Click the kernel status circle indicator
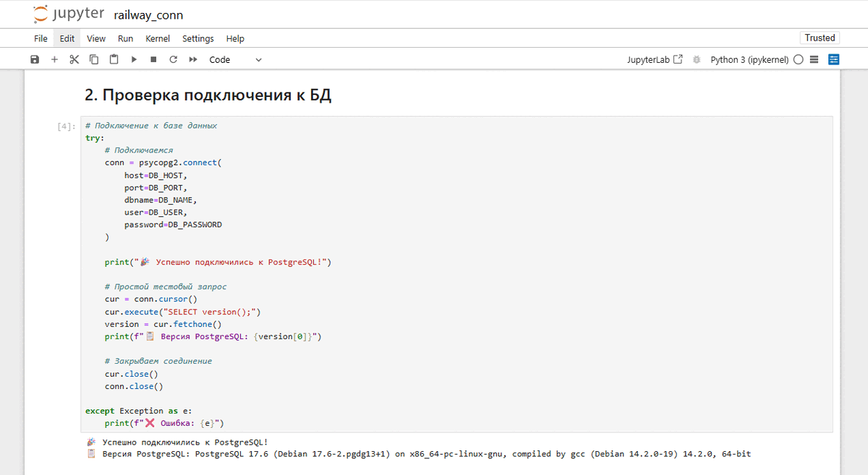Image resolution: width=868 pixels, height=475 pixels. 798,60
